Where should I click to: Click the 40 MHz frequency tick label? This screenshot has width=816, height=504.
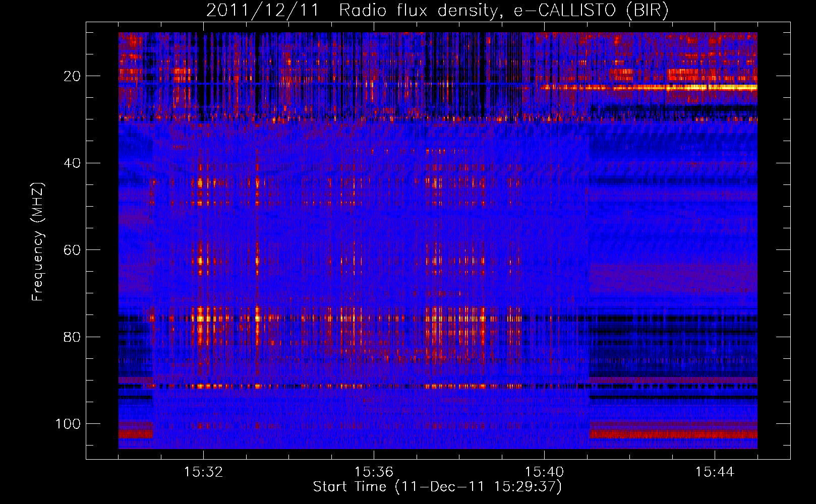tap(73, 163)
